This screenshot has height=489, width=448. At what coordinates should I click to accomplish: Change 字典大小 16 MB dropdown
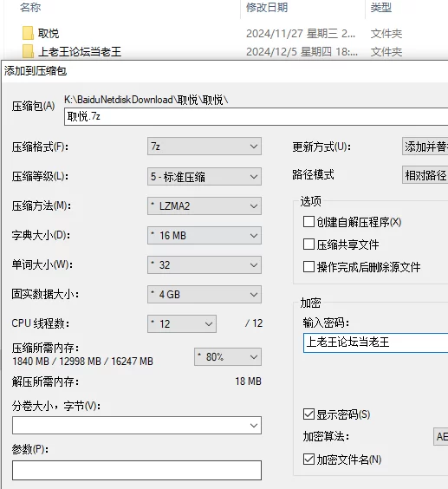point(205,236)
